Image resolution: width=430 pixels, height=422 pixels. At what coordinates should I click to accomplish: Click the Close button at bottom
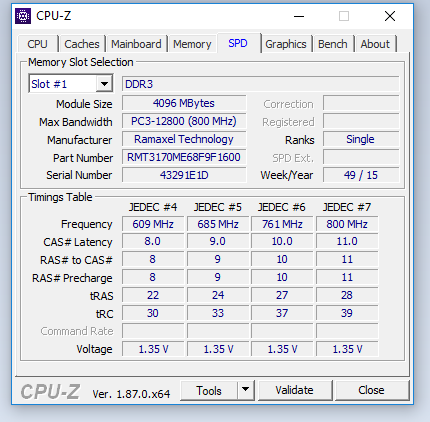tap(371, 390)
